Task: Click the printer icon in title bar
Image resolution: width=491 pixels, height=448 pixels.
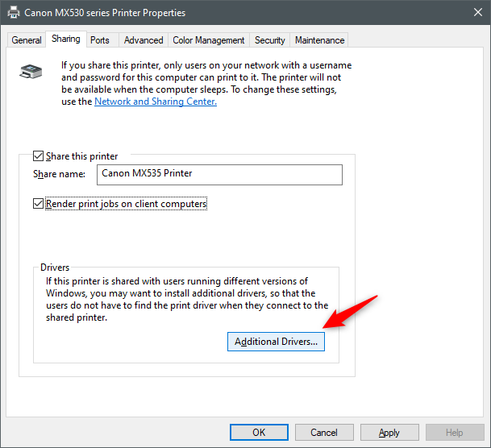Action: pyautogui.click(x=14, y=13)
